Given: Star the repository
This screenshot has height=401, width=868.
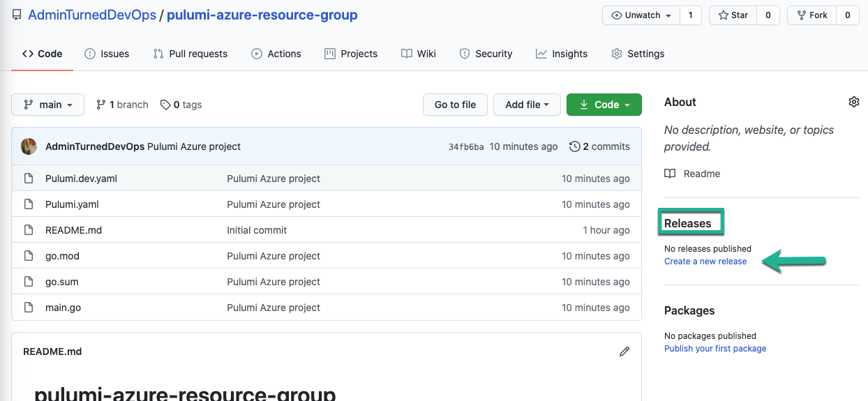Looking at the screenshot, I should pyautogui.click(x=733, y=15).
